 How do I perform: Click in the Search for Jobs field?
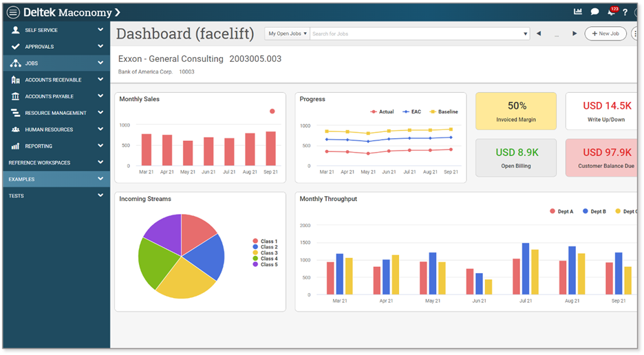pyautogui.click(x=416, y=34)
